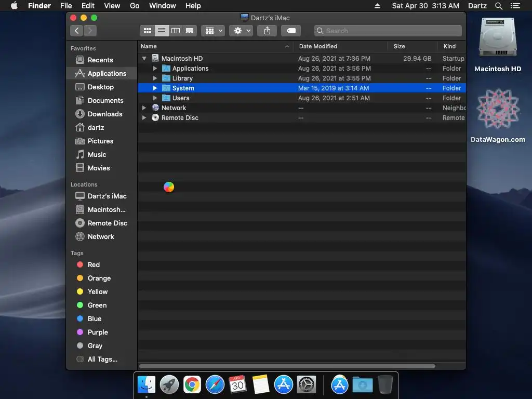Expand the Applications folder row
Image resolution: width=532 pixels, height=399 pixels.
click(155, 68)
